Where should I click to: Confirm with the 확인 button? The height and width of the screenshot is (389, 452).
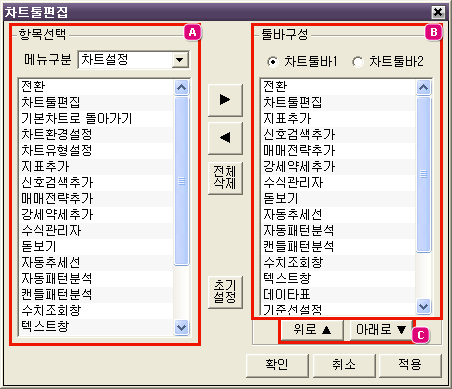[277, 365]
